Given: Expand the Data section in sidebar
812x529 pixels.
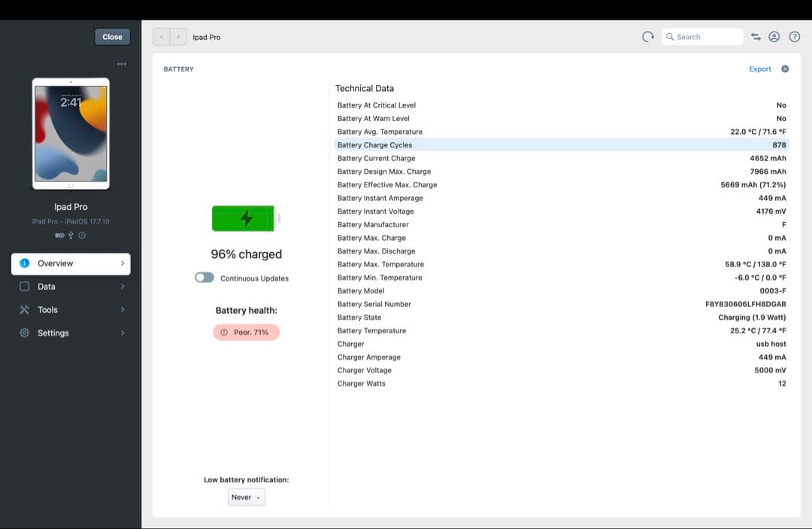Looking at the screenshot, I should (71, 287).
